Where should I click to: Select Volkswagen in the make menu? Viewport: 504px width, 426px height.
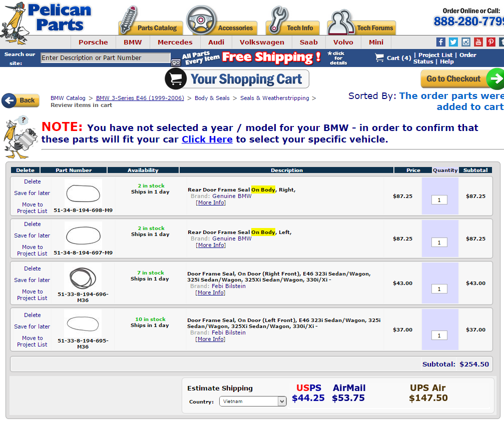click(x=262, y=42)
